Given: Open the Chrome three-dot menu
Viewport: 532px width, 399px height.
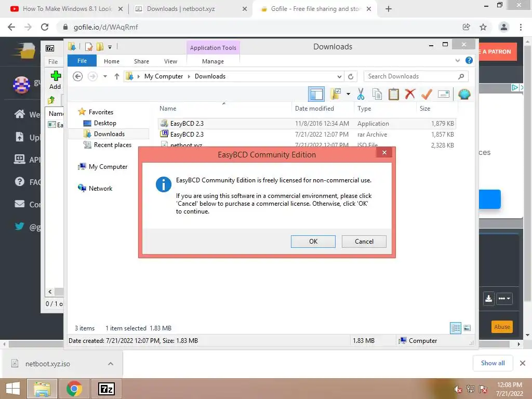Looking at the screenshot, I should click(521, 27).
